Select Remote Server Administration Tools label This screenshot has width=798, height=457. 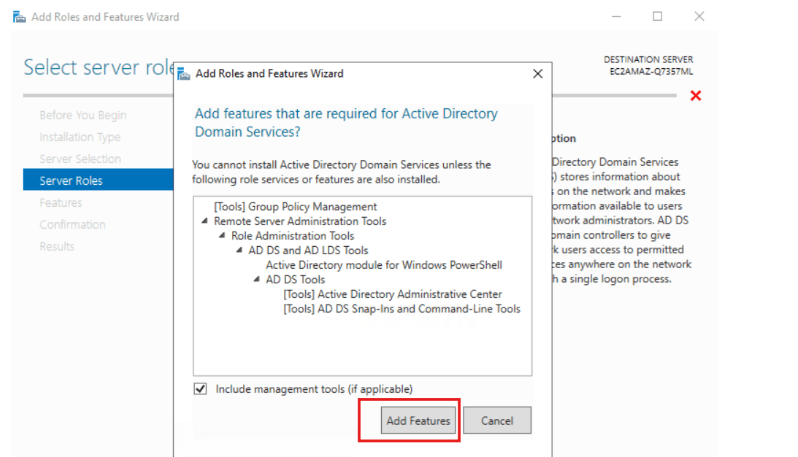tap(300, 221)
